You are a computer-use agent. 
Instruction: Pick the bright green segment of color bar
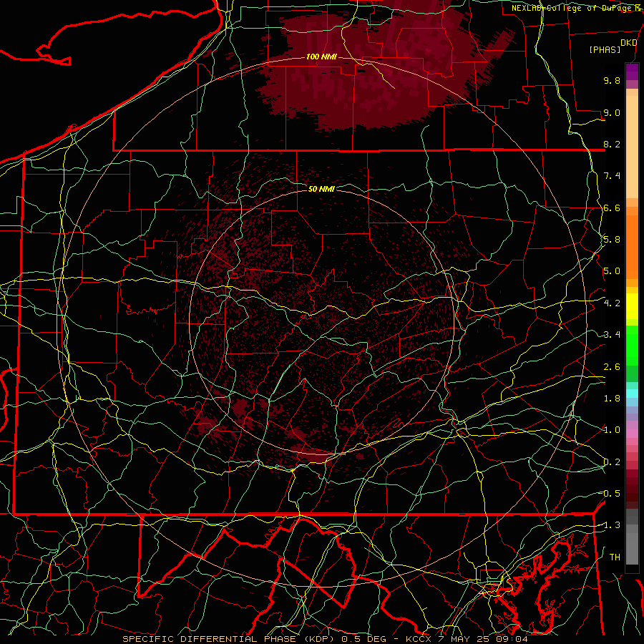[x=632, y=344]
